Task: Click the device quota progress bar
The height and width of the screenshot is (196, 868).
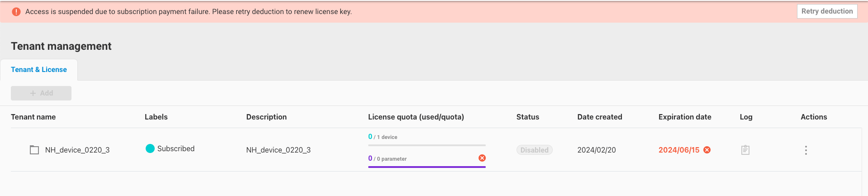Action: [x=427, y=145]
